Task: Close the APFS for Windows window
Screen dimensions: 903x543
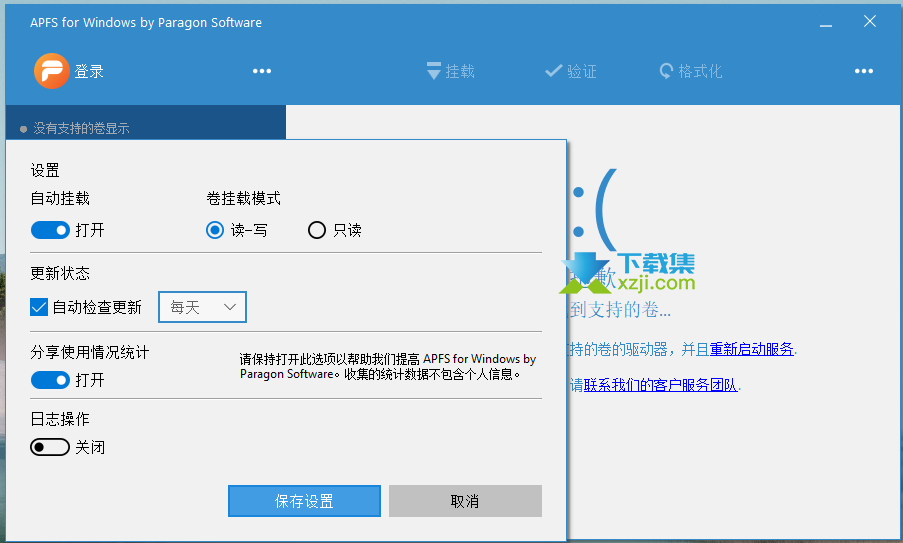Action: [x=869, y=21]
